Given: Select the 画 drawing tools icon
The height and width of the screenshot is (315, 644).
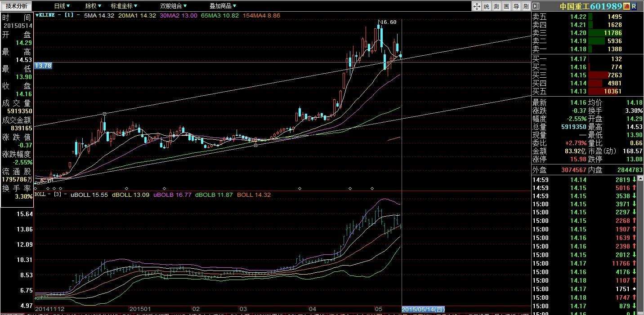Looking at the screenshot, I should 506,6.
